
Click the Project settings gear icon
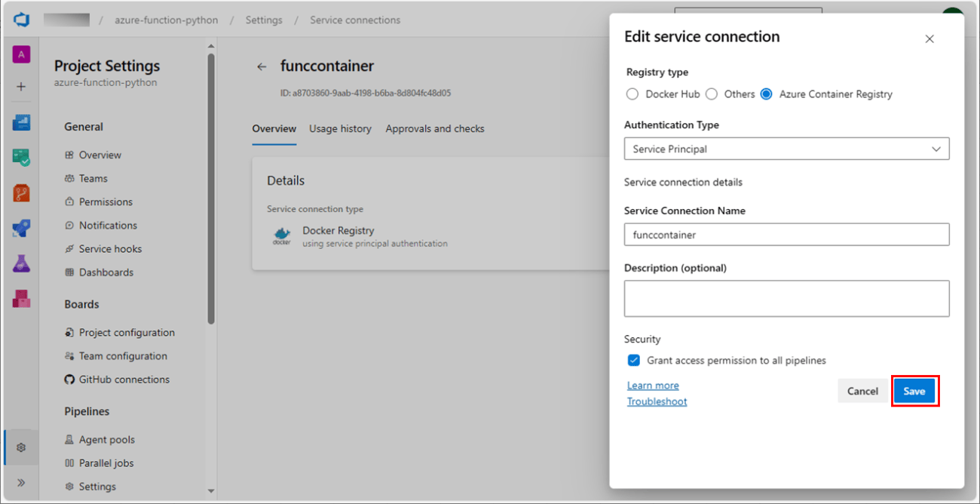[x=21, y=447]
